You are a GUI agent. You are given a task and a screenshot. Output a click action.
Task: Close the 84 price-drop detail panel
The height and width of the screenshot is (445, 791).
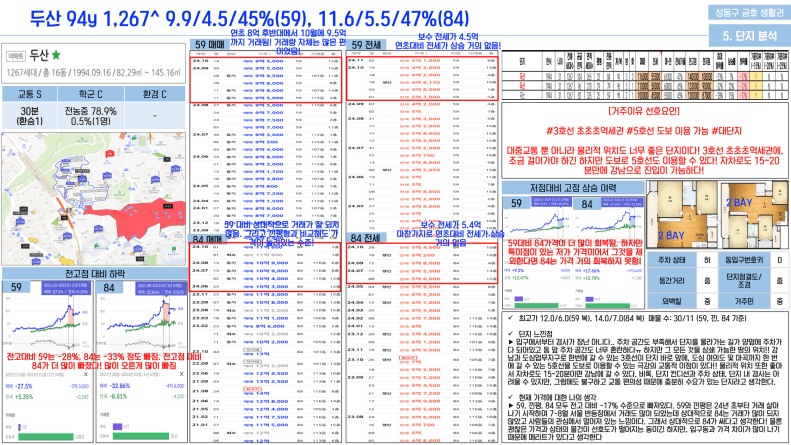[x=181, y=374]
